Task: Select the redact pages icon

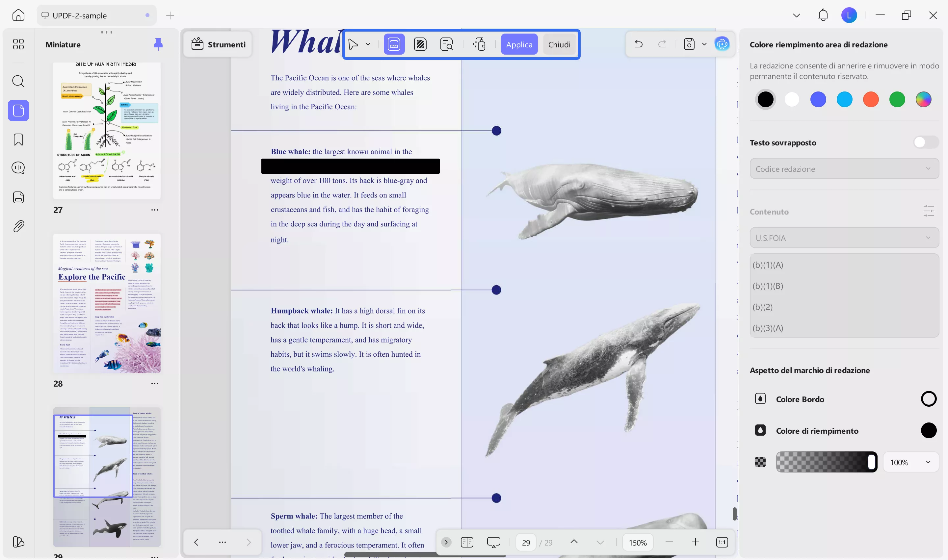Action: (x=420, y=44)
